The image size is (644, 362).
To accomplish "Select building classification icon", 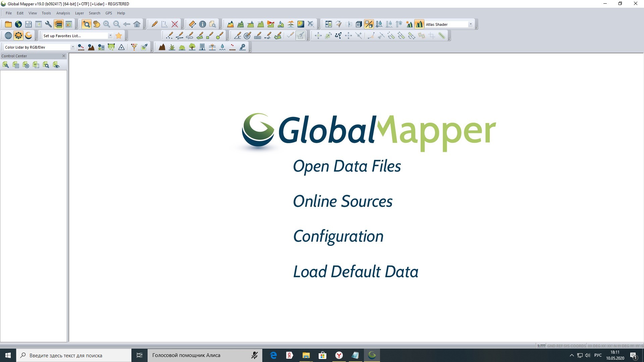I will tap(202, 47).
